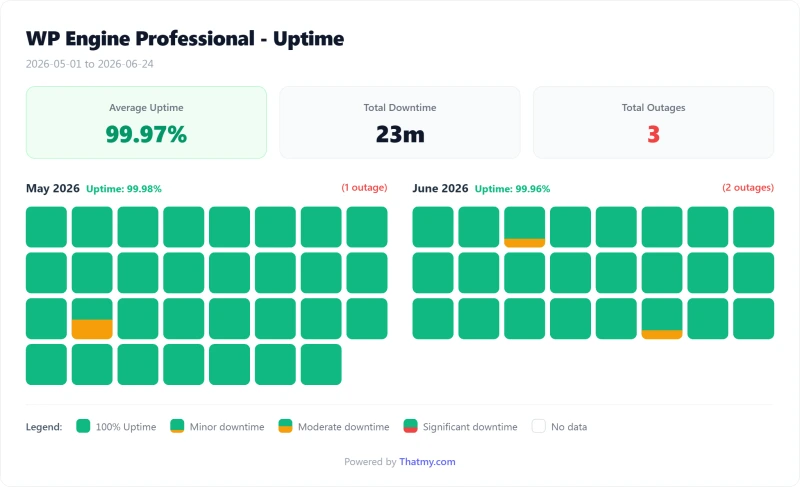The width and height of the screenshot is (800, 487).
Task: Click the June 2026 heading
Action: pos(440,188)
